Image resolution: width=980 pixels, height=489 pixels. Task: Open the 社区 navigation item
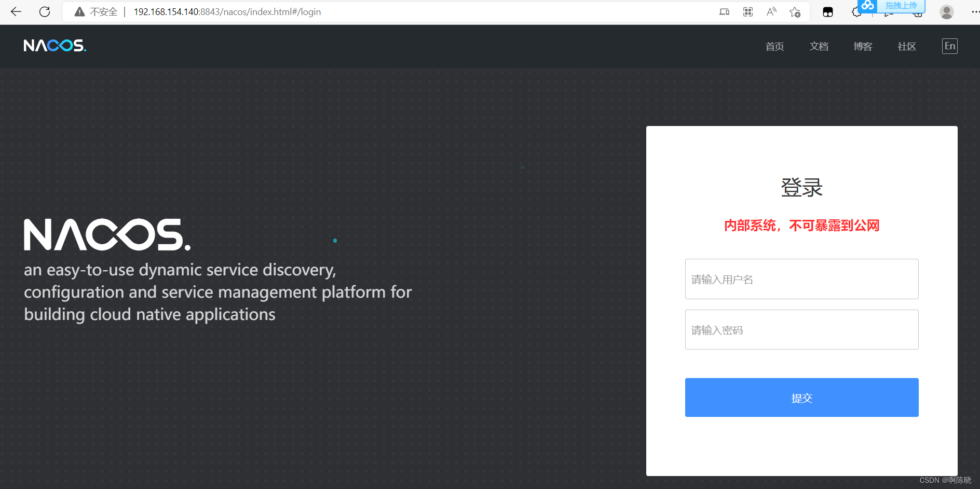[x=907, y=47]
